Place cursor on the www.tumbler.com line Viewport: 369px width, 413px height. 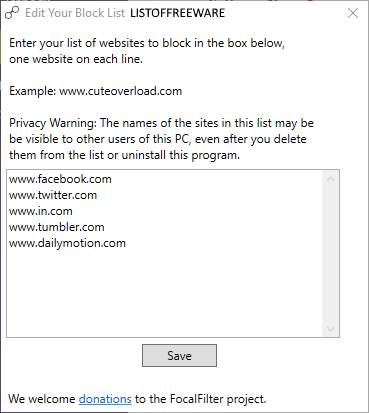pyautogui.click(x=57, y=227)
